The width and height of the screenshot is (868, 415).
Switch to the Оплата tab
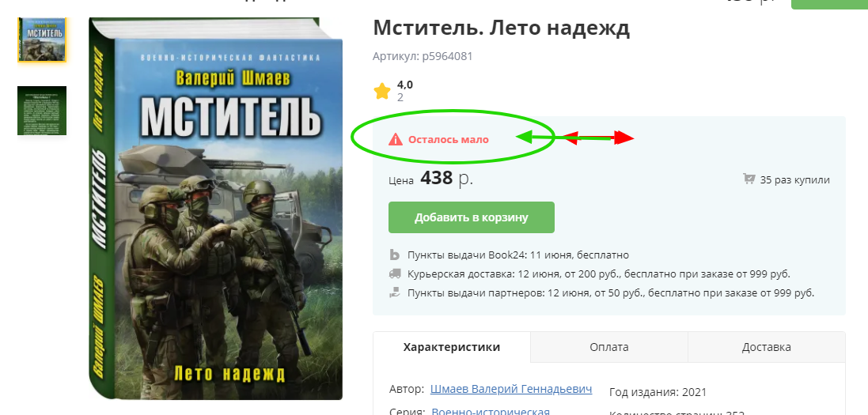(609, 348)
